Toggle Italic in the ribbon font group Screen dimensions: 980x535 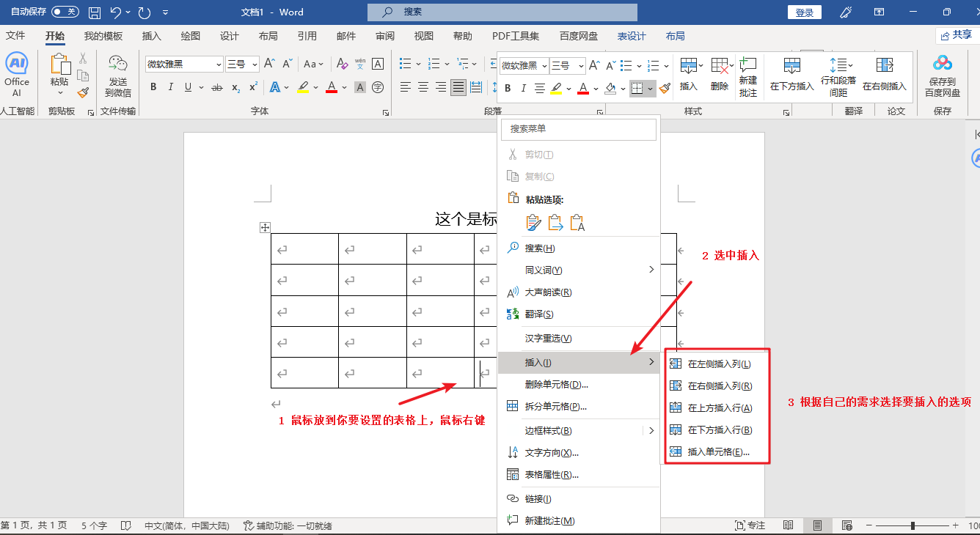[171, 87]
